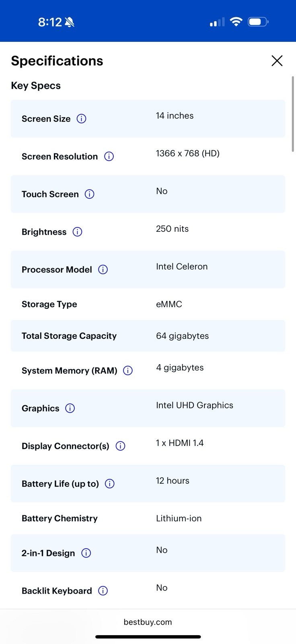Tap the Graphics info icon
This screenshot has height=644, width=296.
[70, 409]
